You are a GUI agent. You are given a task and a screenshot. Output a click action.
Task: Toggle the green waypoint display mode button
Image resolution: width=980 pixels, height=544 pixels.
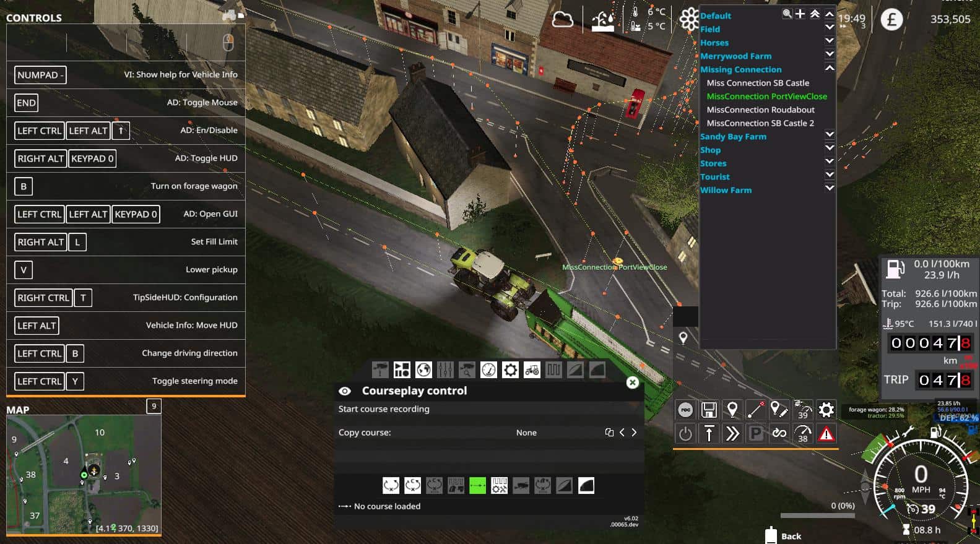[x=477, y=486]
